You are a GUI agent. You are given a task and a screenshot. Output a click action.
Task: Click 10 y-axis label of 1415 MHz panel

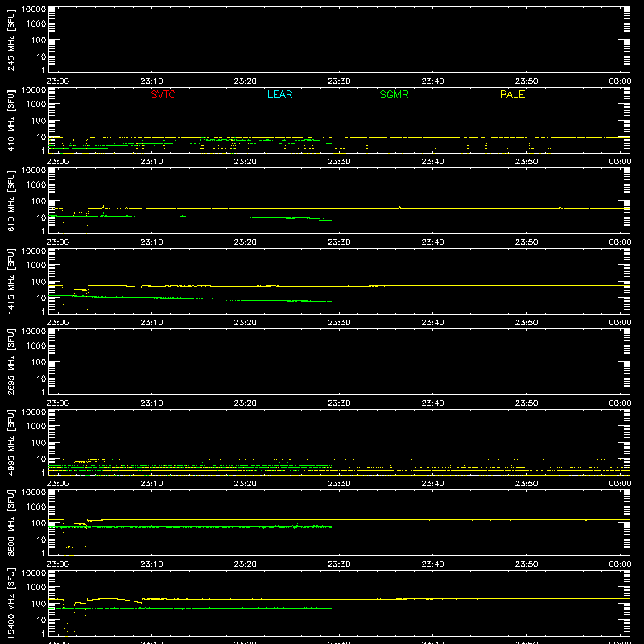point(41,298)
